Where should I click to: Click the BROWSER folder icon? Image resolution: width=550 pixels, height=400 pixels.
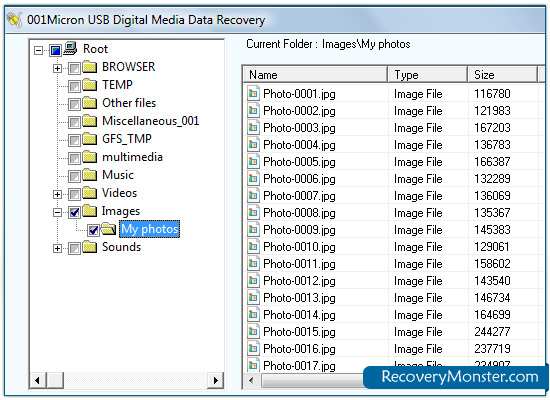click(x=90, y=67)
